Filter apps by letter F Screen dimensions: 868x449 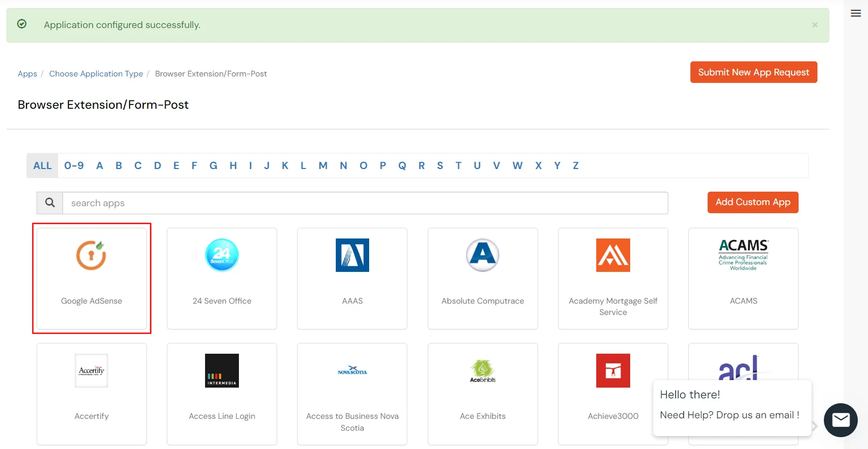(194, 166)
